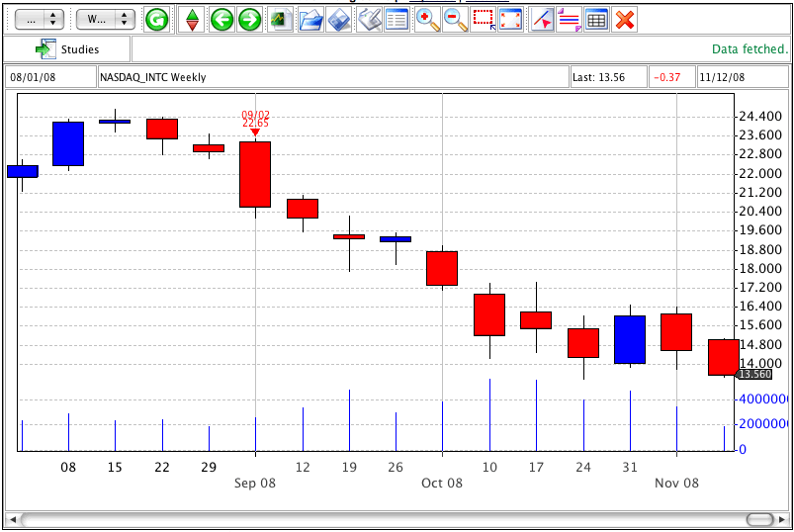Click the zoom out magnifier icon
Screen dimensions: 794x532
(455, 19)
